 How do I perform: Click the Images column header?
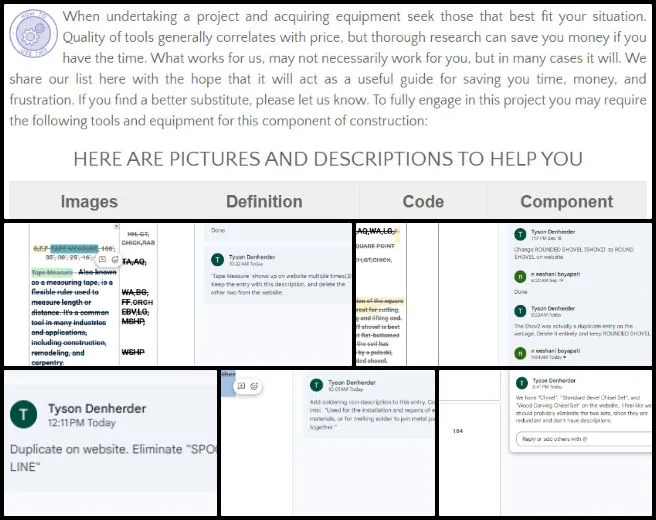coord(89,201)
